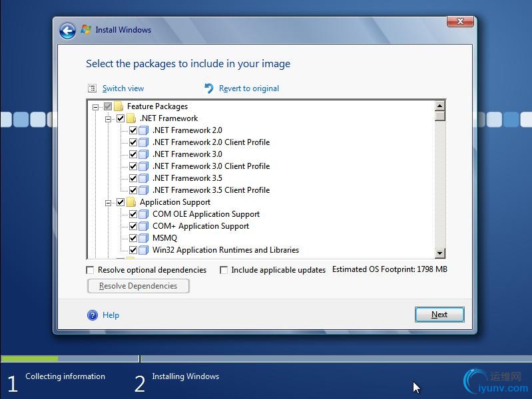Uncheck COM OLE Application Support checkbox

click(x=133, y=214)
